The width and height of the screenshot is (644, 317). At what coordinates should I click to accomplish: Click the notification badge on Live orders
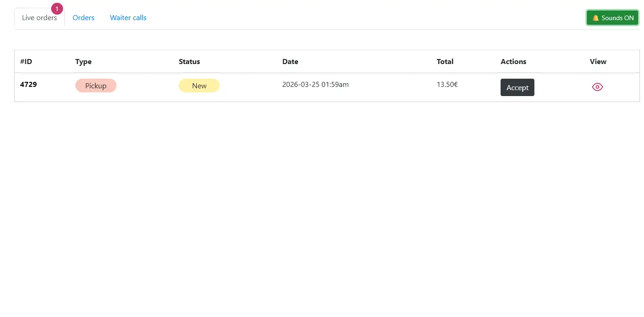click(x=57, y=9)
